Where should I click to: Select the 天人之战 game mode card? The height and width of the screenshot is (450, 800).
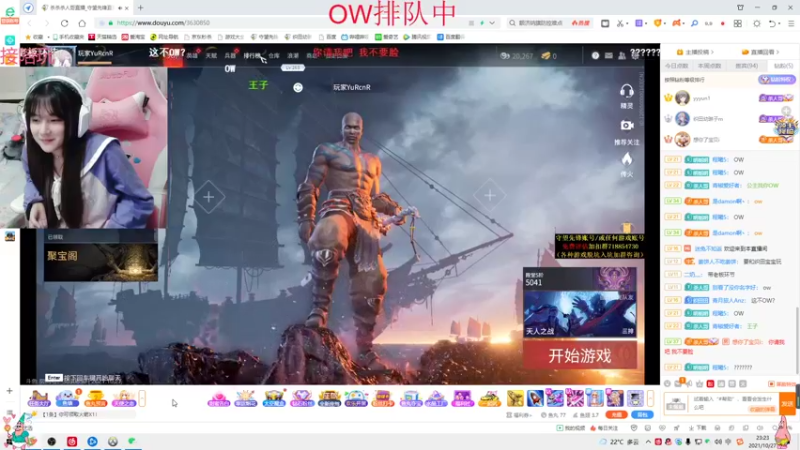[580, 314]
